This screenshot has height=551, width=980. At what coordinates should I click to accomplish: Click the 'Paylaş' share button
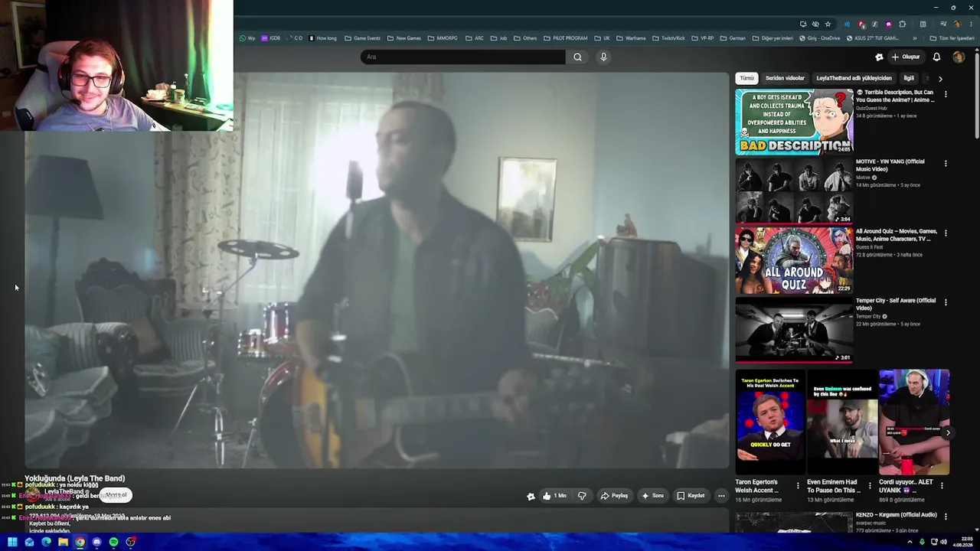tap(615, 496)
